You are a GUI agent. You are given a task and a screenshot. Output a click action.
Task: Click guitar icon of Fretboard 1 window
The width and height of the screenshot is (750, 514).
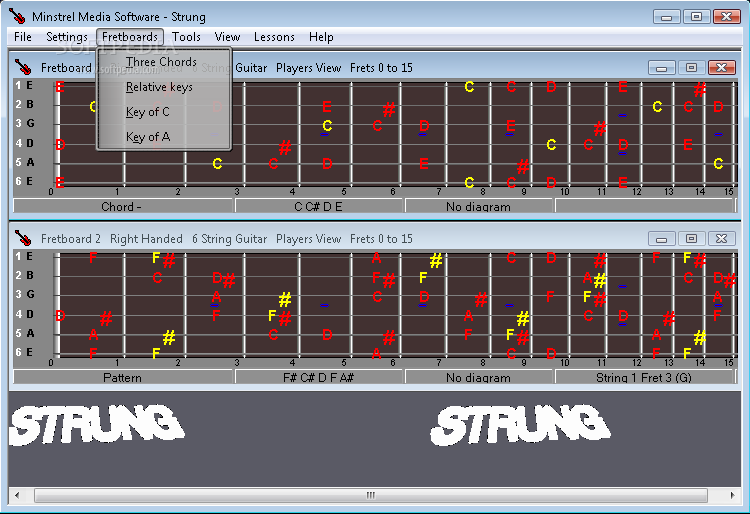point(22,67)
